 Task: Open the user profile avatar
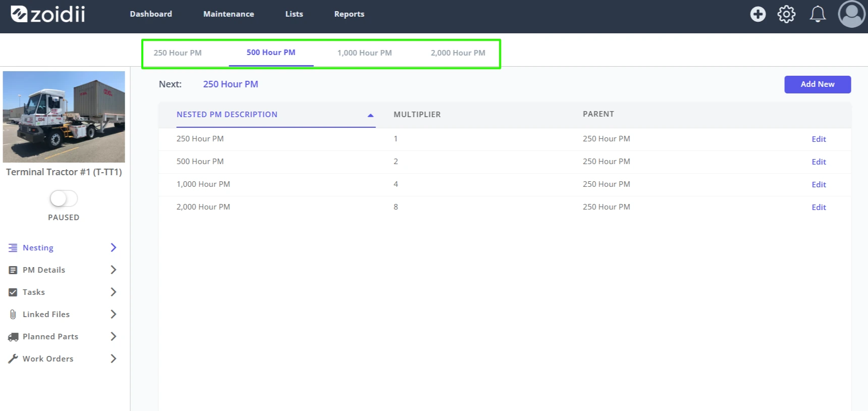[x=852, y=14]
